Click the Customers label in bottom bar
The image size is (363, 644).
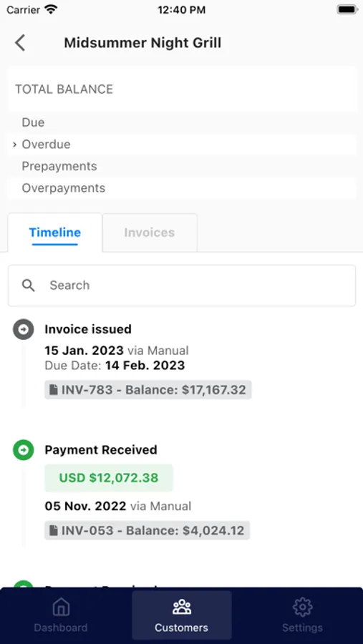pos(181,628)
